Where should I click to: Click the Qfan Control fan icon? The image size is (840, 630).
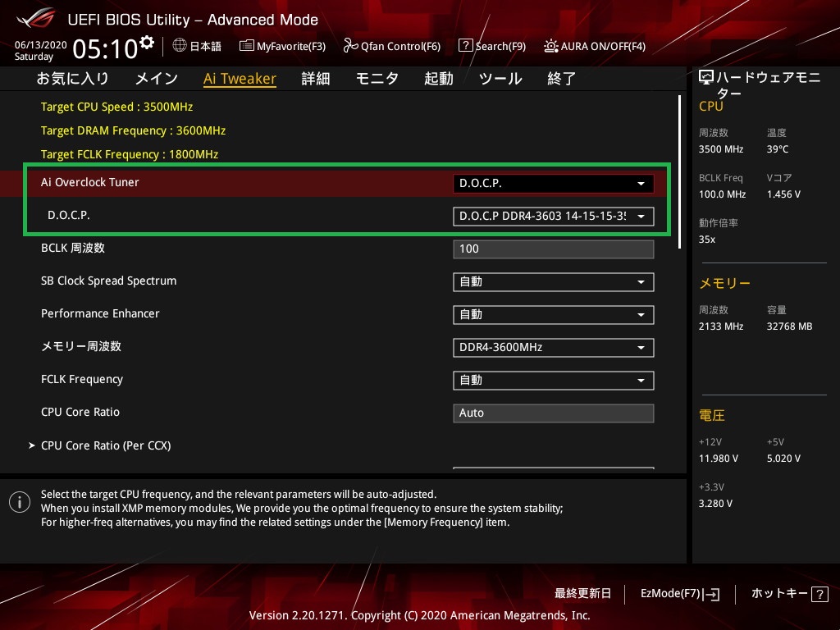coord(350,46)
